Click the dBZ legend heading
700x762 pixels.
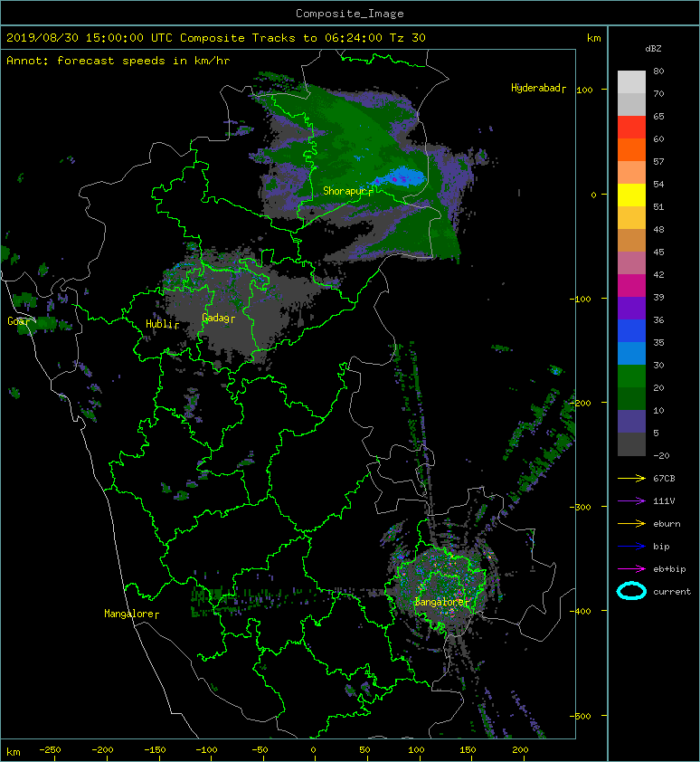click(x=653, y=49)
